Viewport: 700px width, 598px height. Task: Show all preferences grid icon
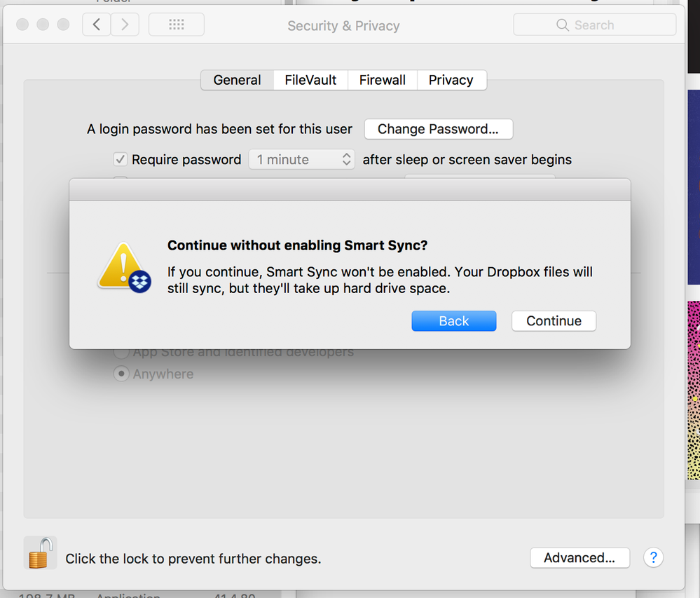tap(177, 25)
